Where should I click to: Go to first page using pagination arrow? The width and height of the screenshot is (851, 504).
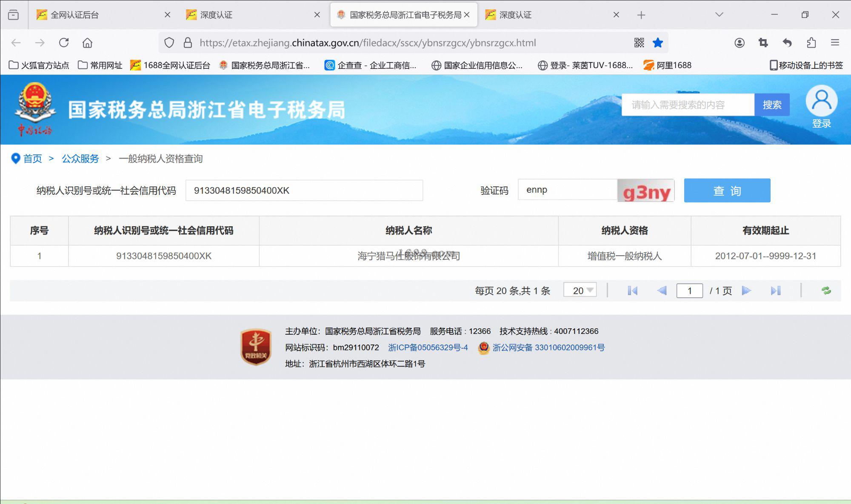click(633, 290)
